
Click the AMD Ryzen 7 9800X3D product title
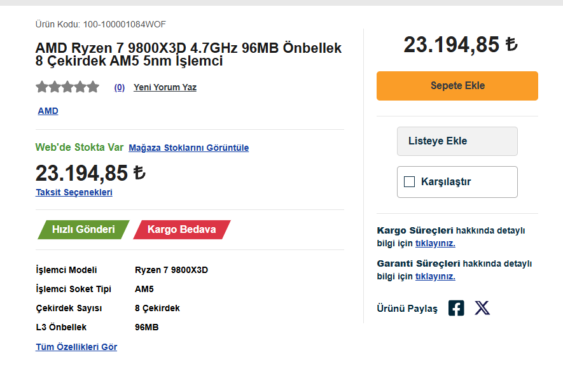188,55
